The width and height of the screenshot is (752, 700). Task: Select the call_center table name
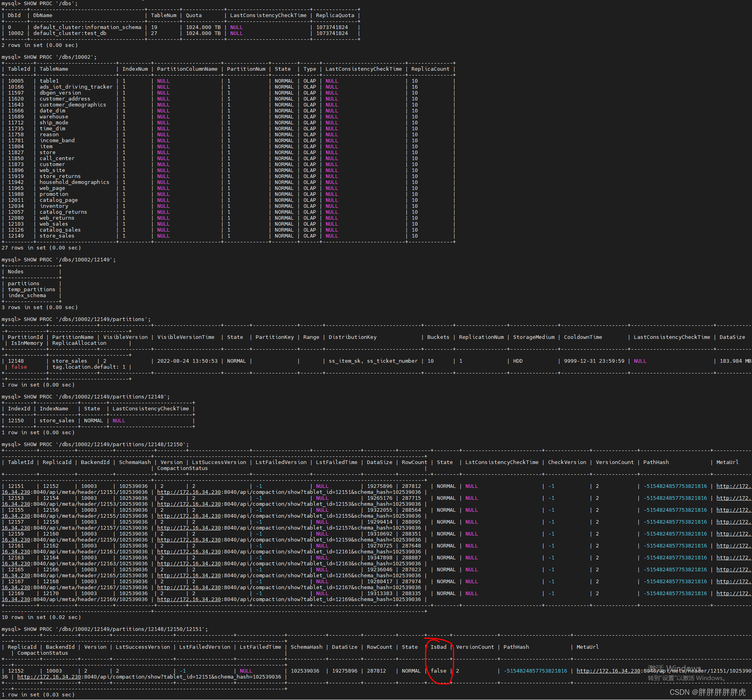(57, 158)
